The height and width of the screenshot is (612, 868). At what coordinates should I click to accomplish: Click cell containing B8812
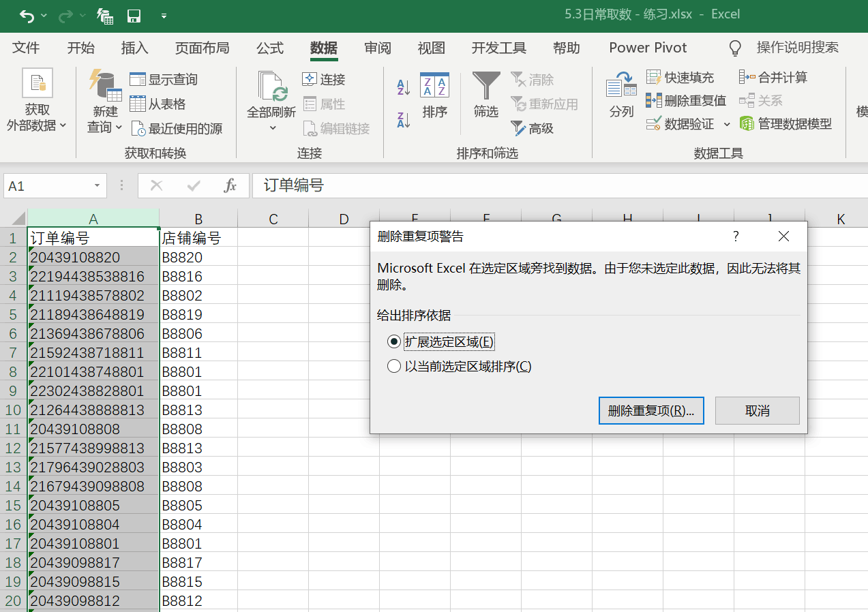point(198,601)
